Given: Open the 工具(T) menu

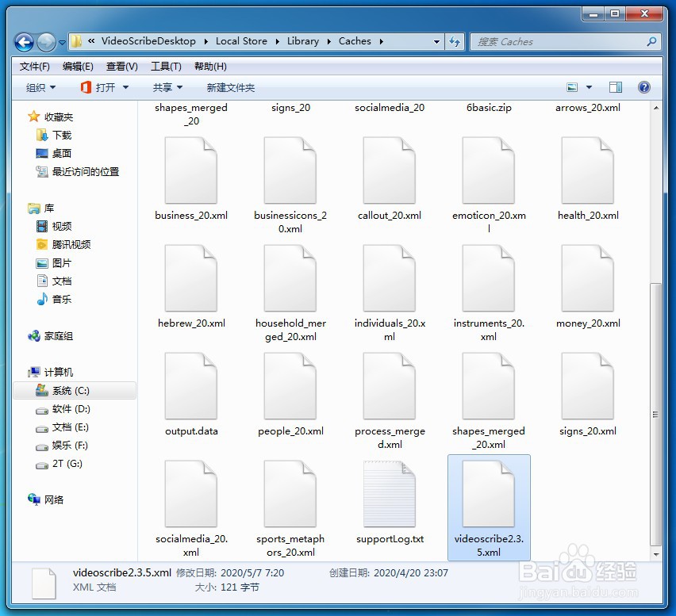Looking at the screenshot, I should (x=166, y=67).
